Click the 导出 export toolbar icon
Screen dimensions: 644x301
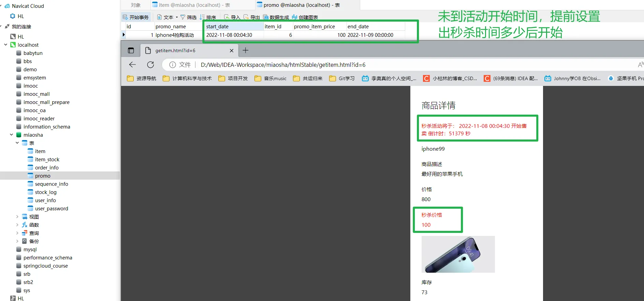pos(246,17)
